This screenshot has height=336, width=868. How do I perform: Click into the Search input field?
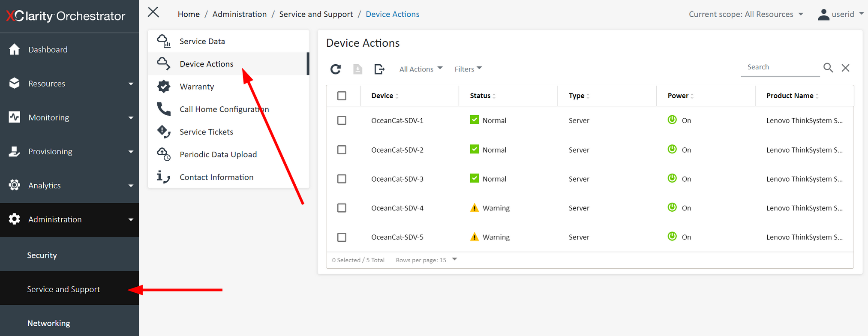coord(780,67)
